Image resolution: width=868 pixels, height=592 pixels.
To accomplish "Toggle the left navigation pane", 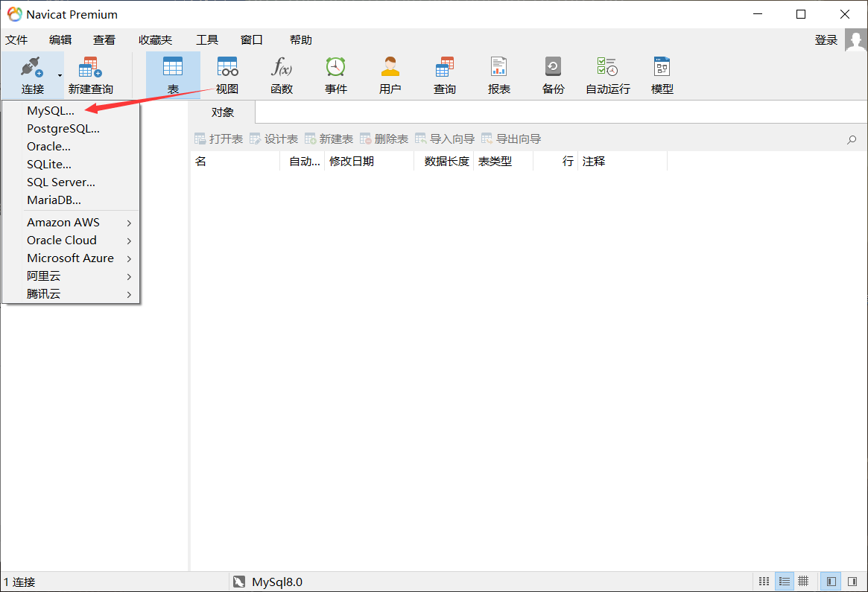I will coord(830,582).
